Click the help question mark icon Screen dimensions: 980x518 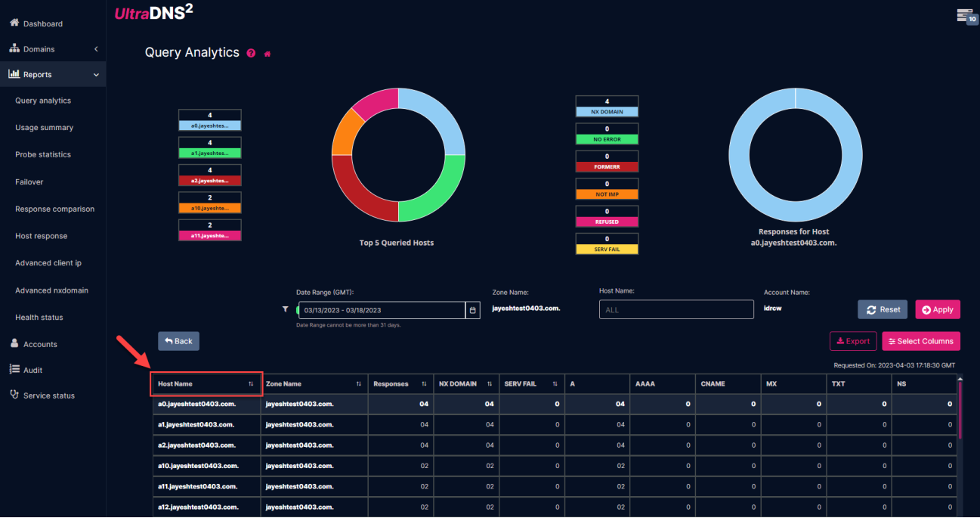[251, 54]
